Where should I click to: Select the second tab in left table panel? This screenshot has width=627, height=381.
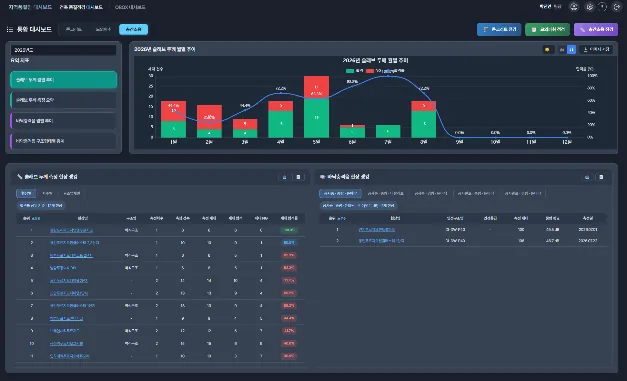pyautogui.click(x=47, y=193)
